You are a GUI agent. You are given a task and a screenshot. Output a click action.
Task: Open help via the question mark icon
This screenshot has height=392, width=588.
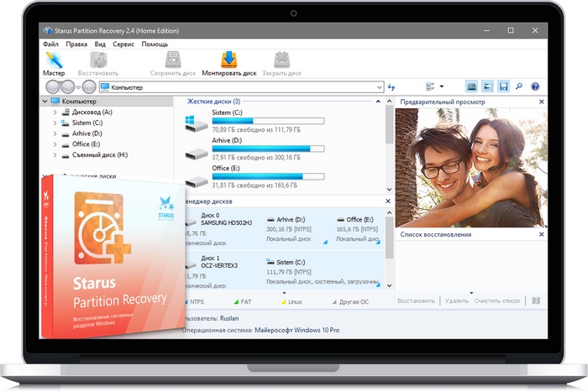point(535,86)
